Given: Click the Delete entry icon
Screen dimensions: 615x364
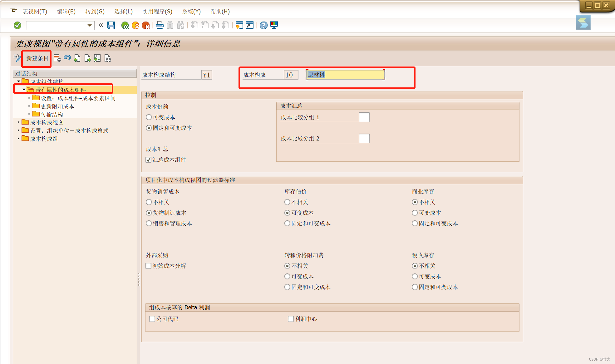Looking at the screenshot, I should 57,58.
